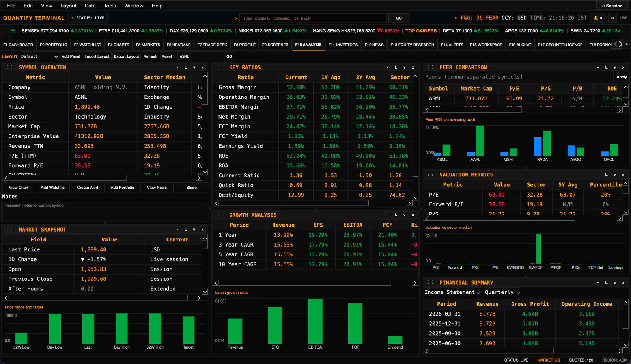Open the Layout menu
The height and width of the screenshot is (364, 631).
(x=68, y=6)
